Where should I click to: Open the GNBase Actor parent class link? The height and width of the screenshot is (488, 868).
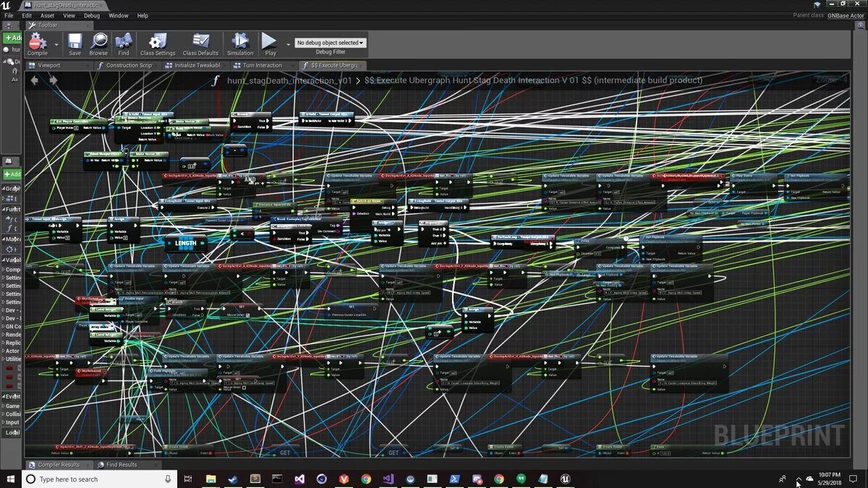coord(845,14)
